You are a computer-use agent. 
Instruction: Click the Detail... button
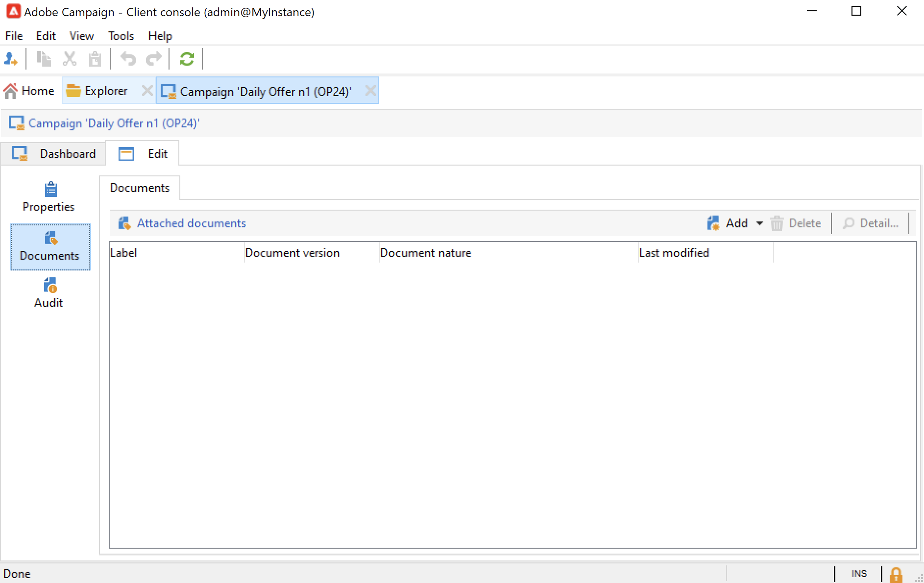871,223
